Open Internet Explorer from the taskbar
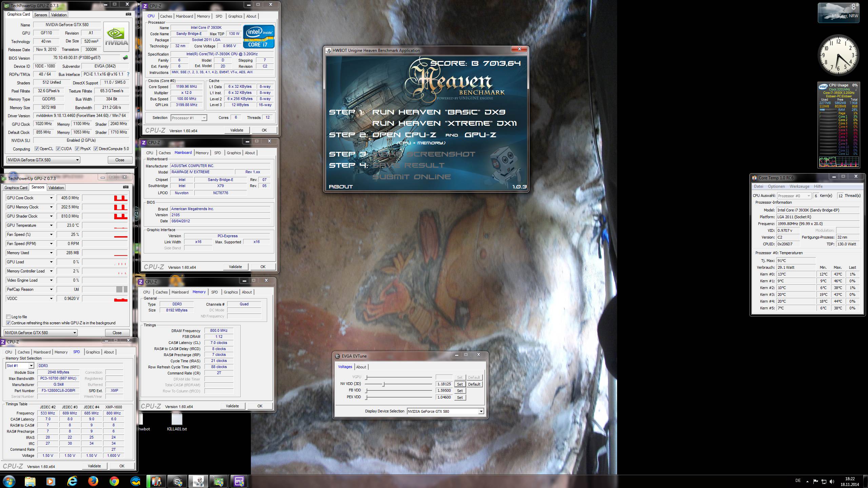 (72, 481)
